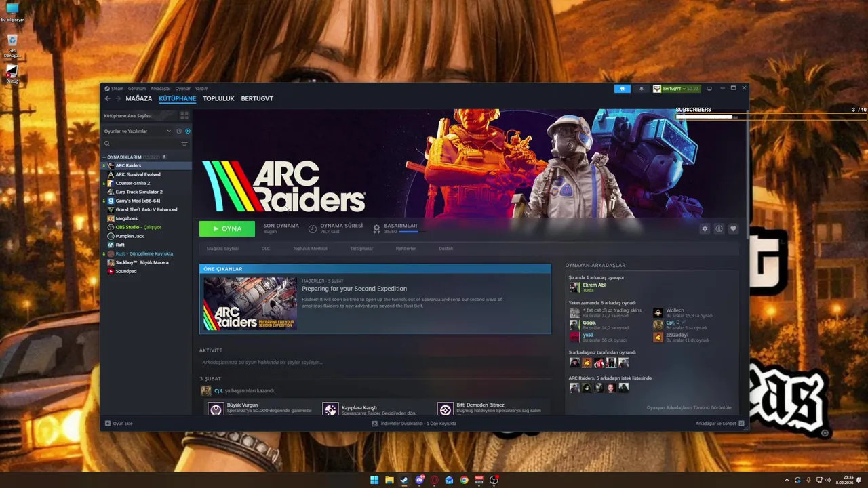Open the DLC link
Viewport: 868px width, 488px height.
click(266, 249)
